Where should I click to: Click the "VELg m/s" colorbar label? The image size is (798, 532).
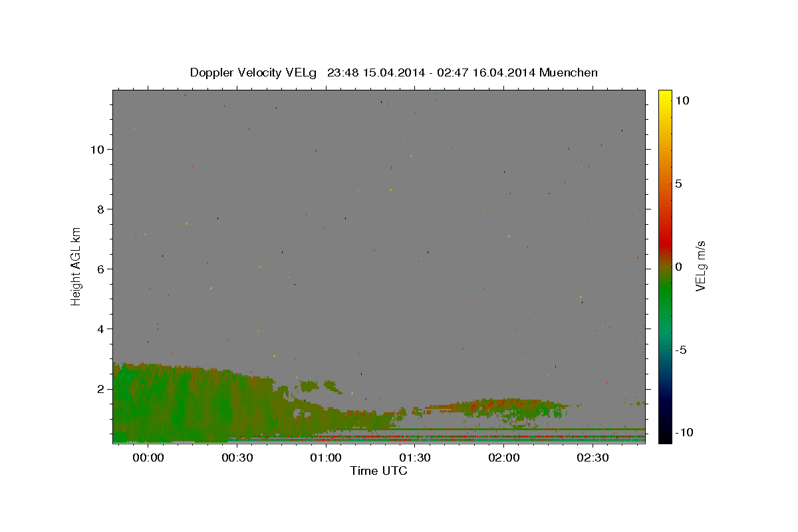(700, 267)
